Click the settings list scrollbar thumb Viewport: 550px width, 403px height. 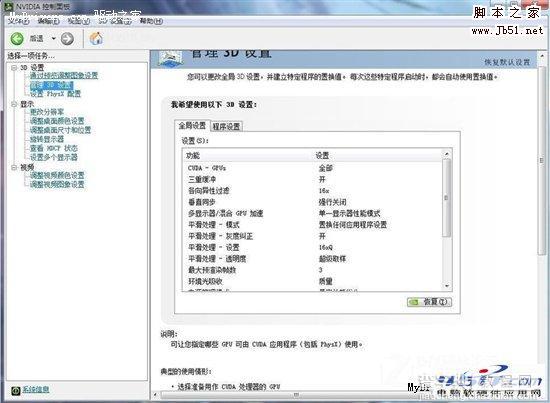(447, 198)
